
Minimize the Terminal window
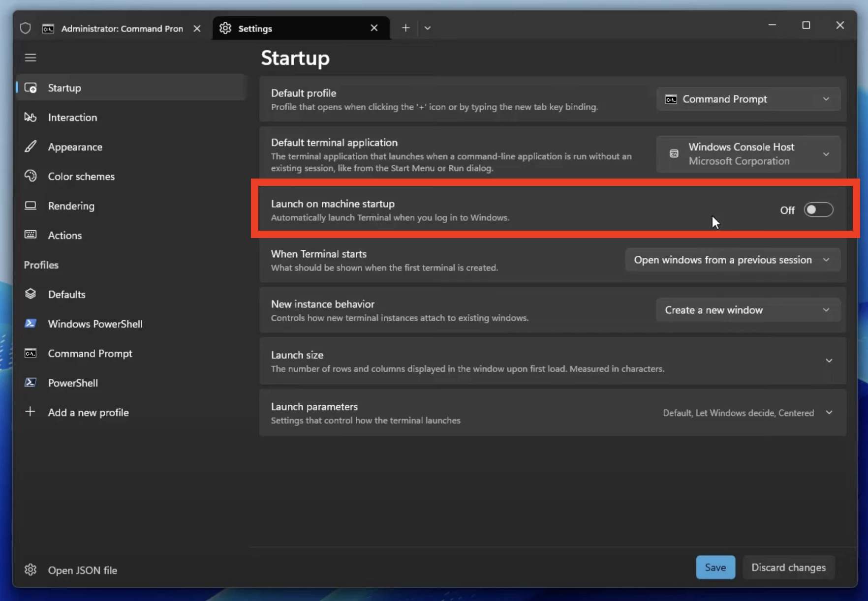click(772, 25)
